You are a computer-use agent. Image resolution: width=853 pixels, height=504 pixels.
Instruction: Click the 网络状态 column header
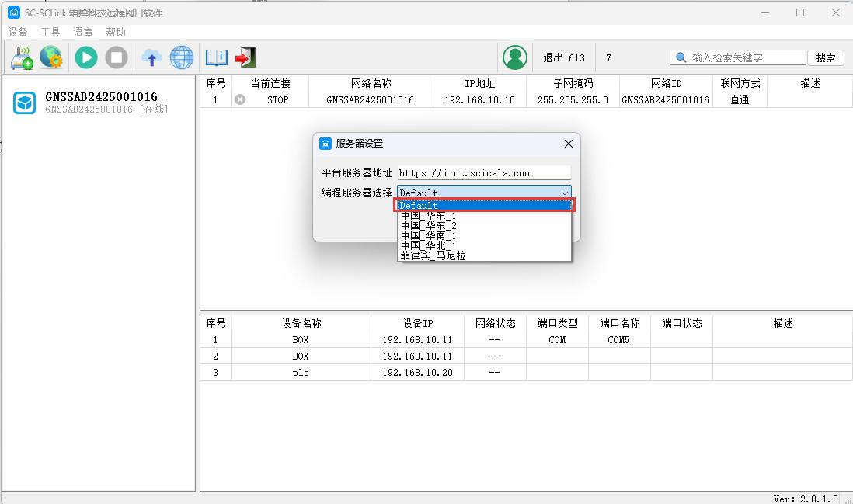495,323
